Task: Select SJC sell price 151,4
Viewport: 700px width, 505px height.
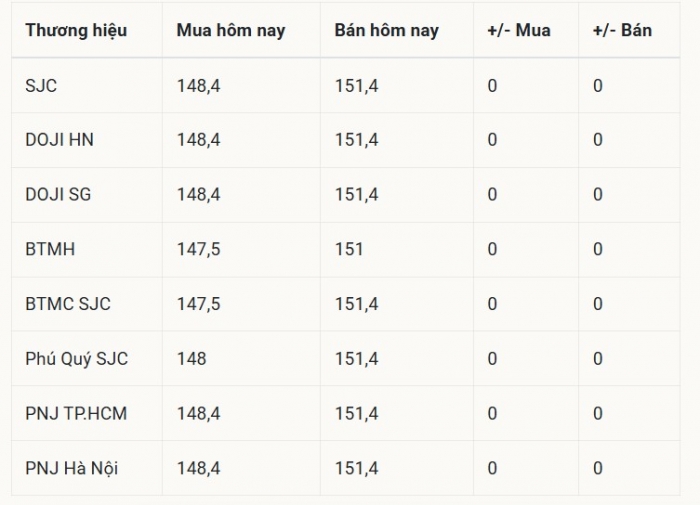Action: point(357,86)
